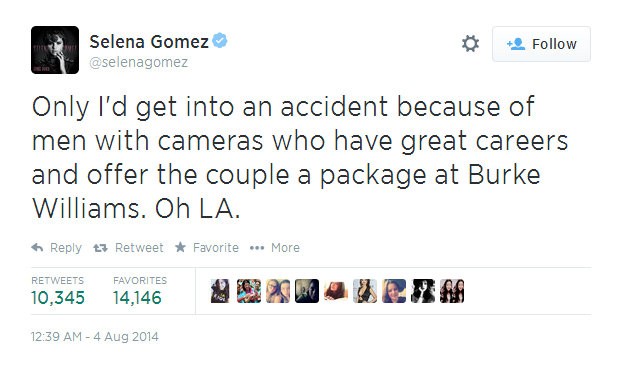Screen dimensions: 623x372
Task: Open the @selenagomez handle link
Action: coord(139,62)
